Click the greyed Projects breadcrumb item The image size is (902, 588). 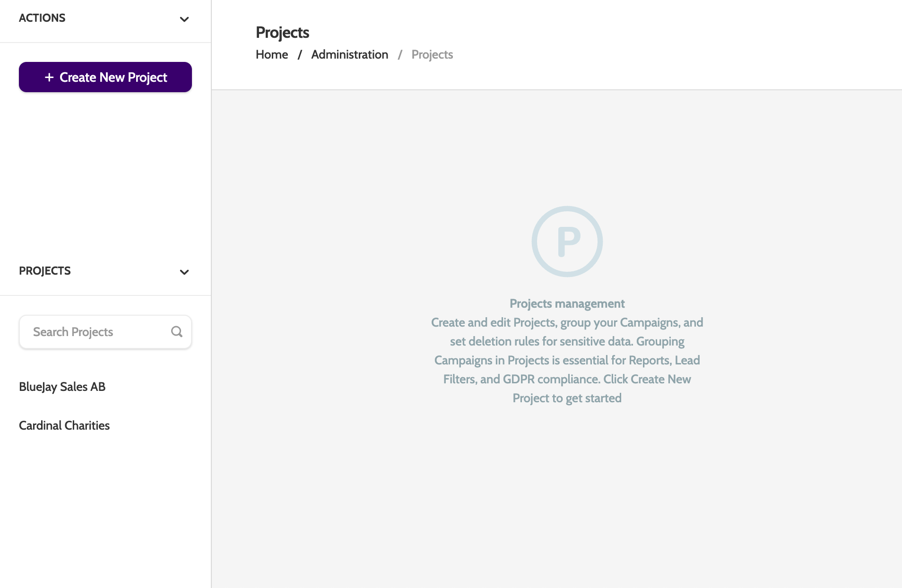(432, 54)
